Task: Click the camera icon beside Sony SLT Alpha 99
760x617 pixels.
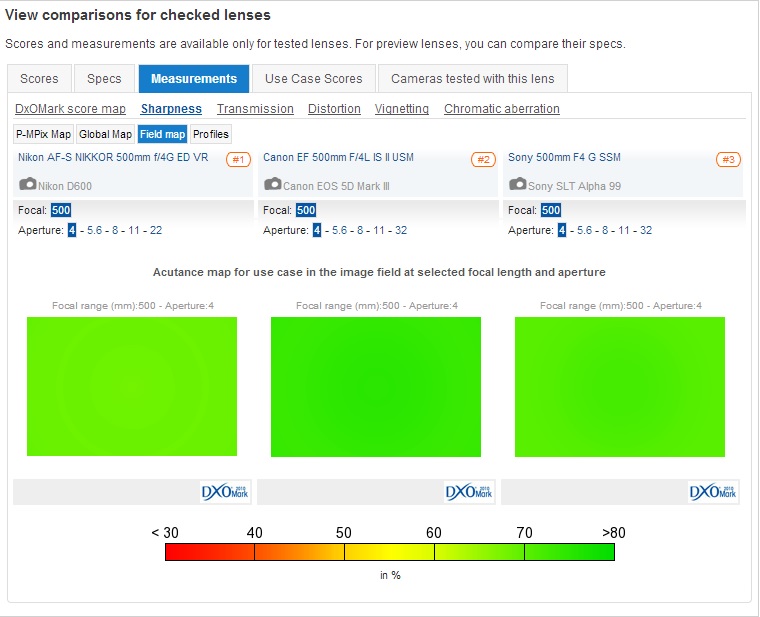Action: [x=517, y=184]
